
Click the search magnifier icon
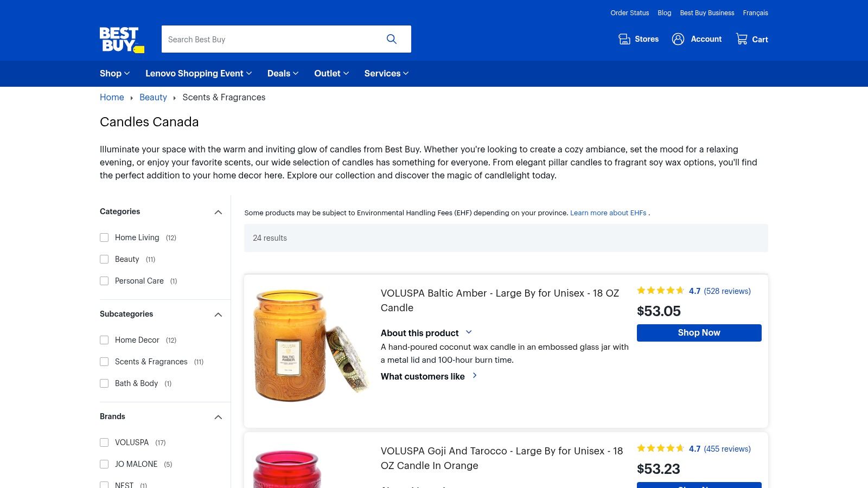tap(392, 39)
